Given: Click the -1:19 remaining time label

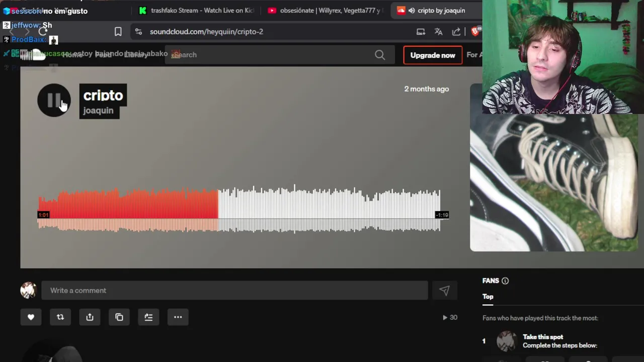Looking at the screenshot, I should (442, 215).
